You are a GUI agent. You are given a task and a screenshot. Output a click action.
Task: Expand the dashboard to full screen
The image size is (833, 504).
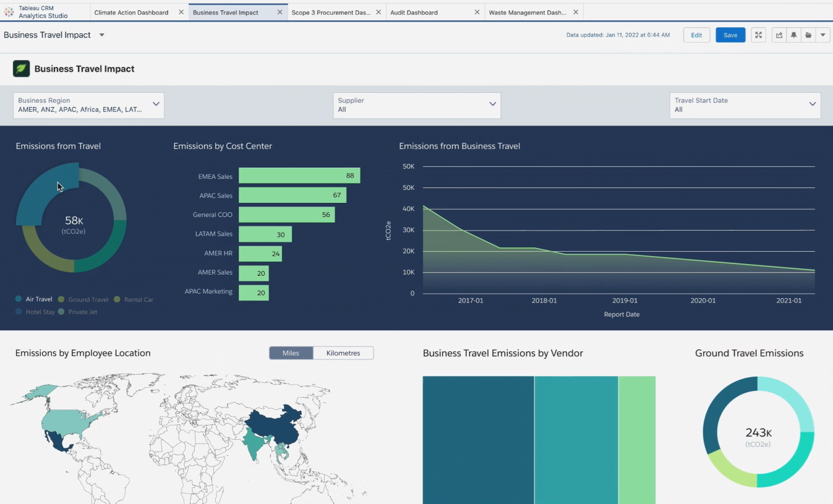(x=758, y=35)
